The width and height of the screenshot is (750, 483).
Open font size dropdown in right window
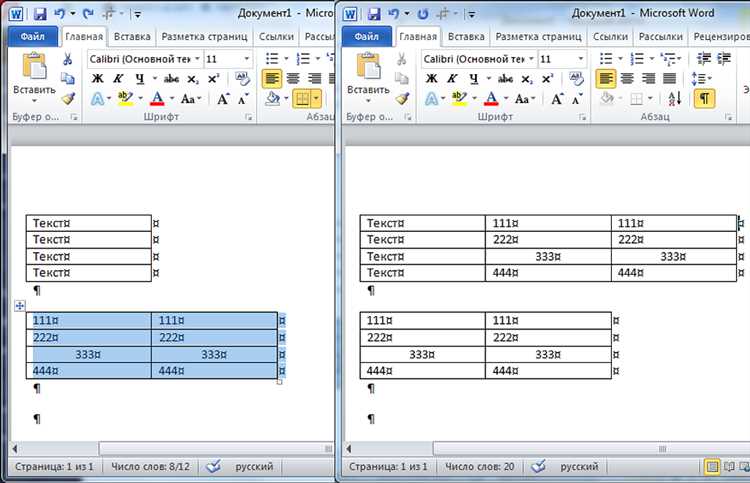click(x=581, y=59)
